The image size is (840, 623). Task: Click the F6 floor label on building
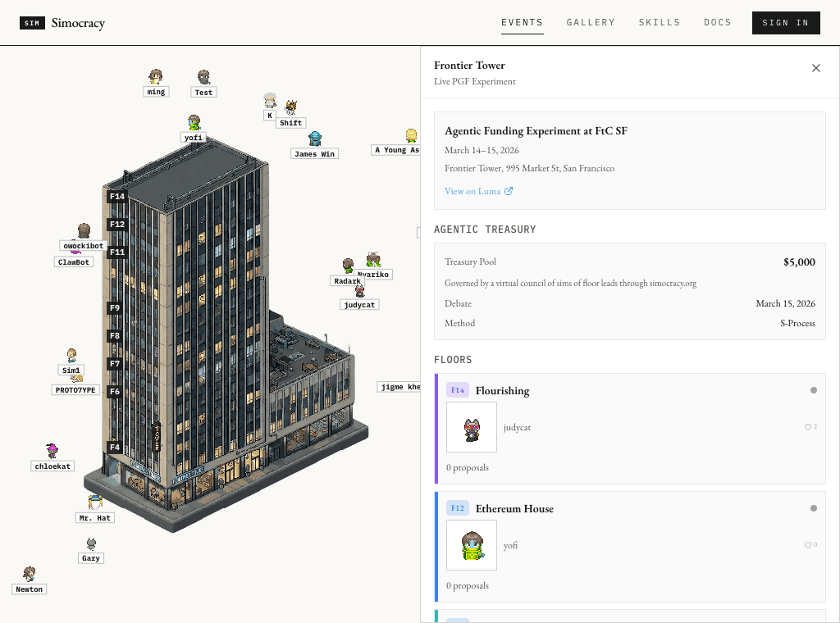point(115,391)
